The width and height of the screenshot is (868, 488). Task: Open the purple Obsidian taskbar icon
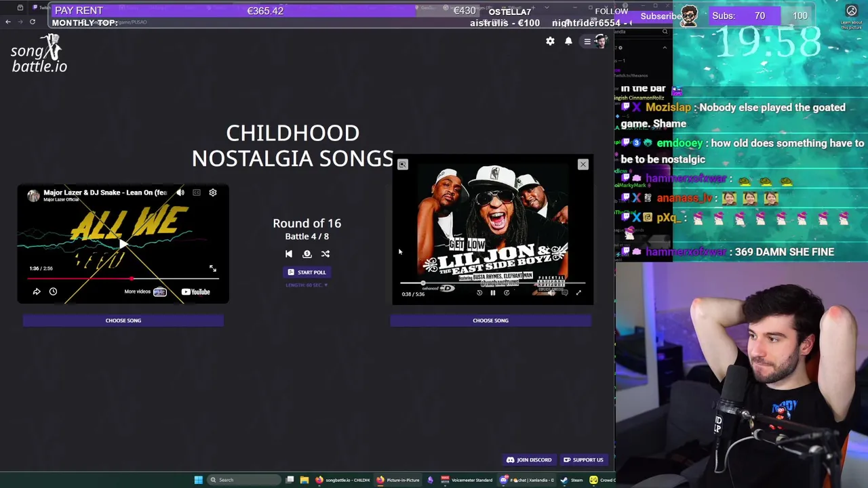[x=430, y=480]
